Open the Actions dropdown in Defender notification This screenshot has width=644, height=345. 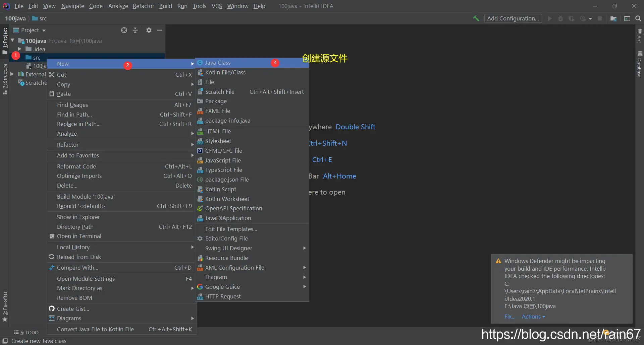pyautogui.click(x=533, y=317)
